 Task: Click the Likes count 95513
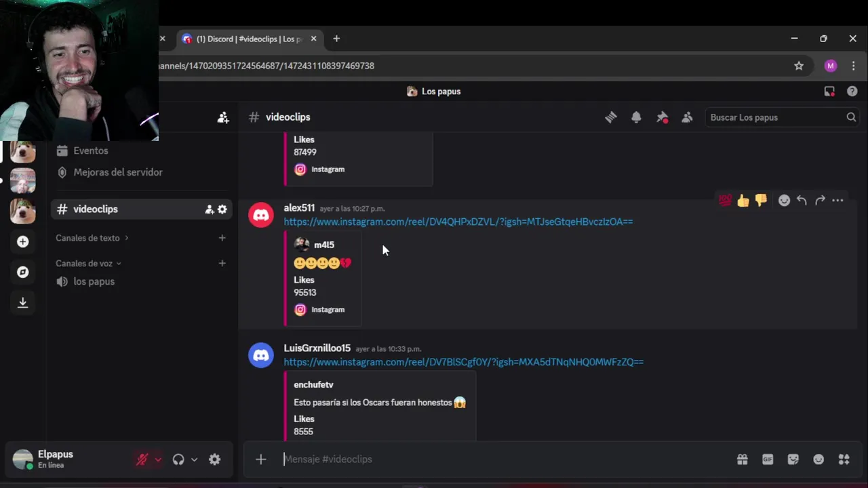304,293
